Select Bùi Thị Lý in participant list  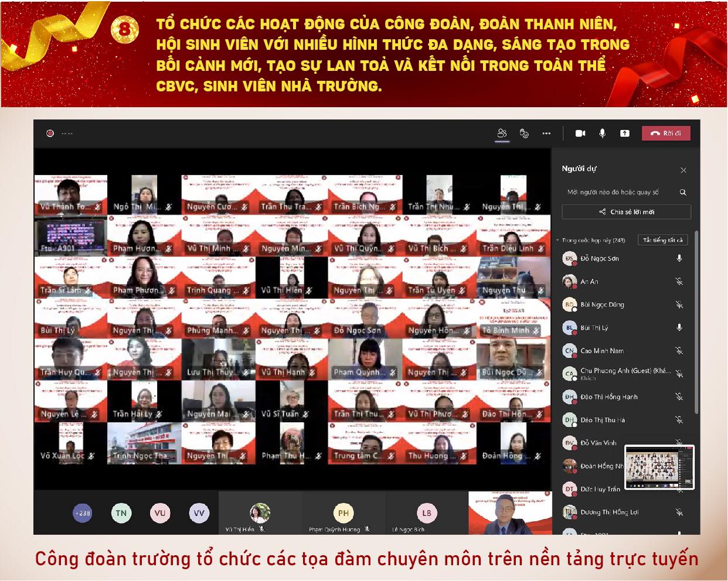[x=594, y=328]
